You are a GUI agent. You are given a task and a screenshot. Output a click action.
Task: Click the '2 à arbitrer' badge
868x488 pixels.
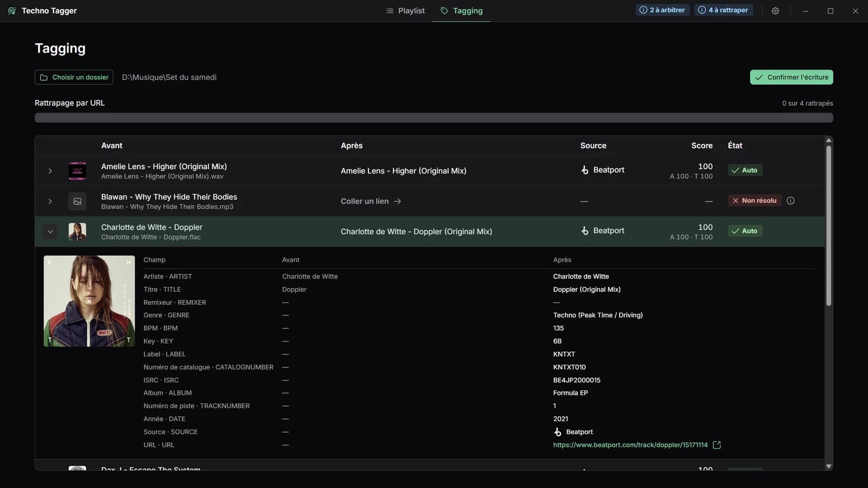(662, 10)
